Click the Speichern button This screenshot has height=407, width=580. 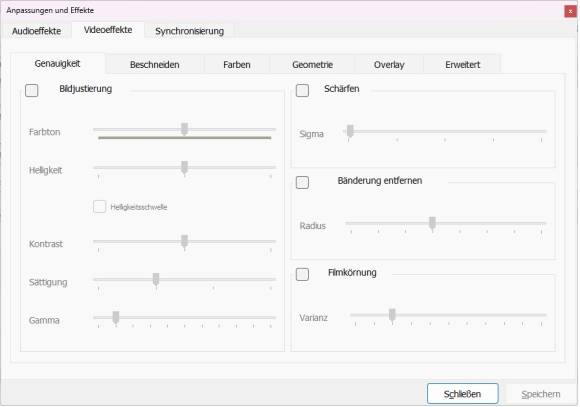(541, 394)
